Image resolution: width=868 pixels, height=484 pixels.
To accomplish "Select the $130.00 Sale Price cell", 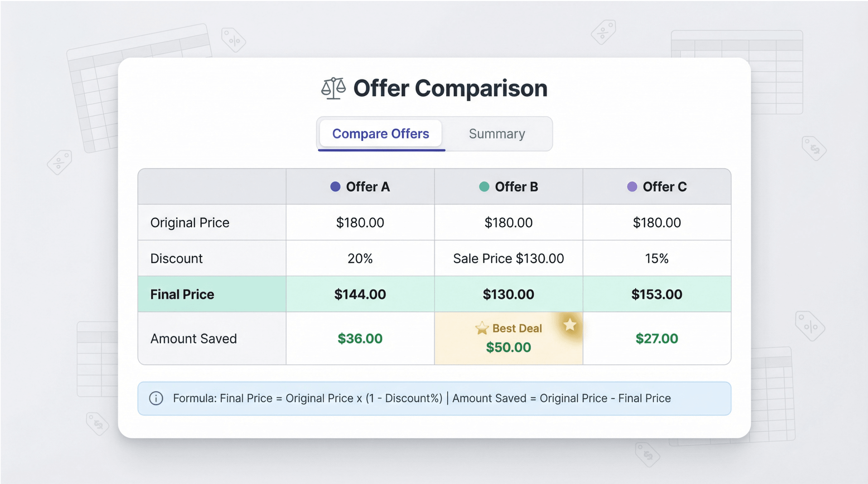I will [x=509, y=258].
